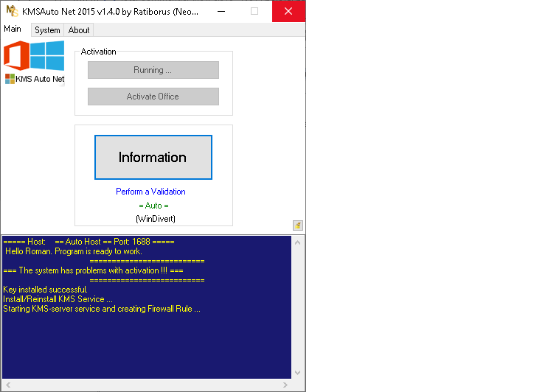Click the 'Host: Auto Host Port: 1688' line
The height and width of the screenshot is (392, 548).
[89, 242]
